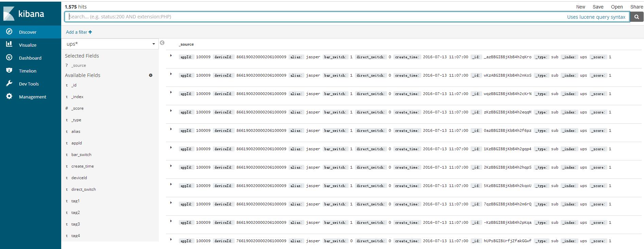Select the tag4 available field
This screenshot has width=644, height=249.
(x=75, y=236)
